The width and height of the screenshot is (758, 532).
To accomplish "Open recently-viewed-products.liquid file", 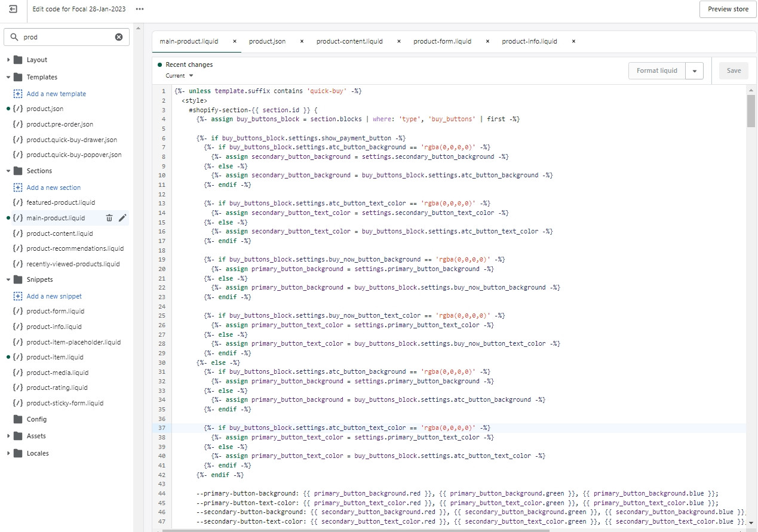I will 73,264.
